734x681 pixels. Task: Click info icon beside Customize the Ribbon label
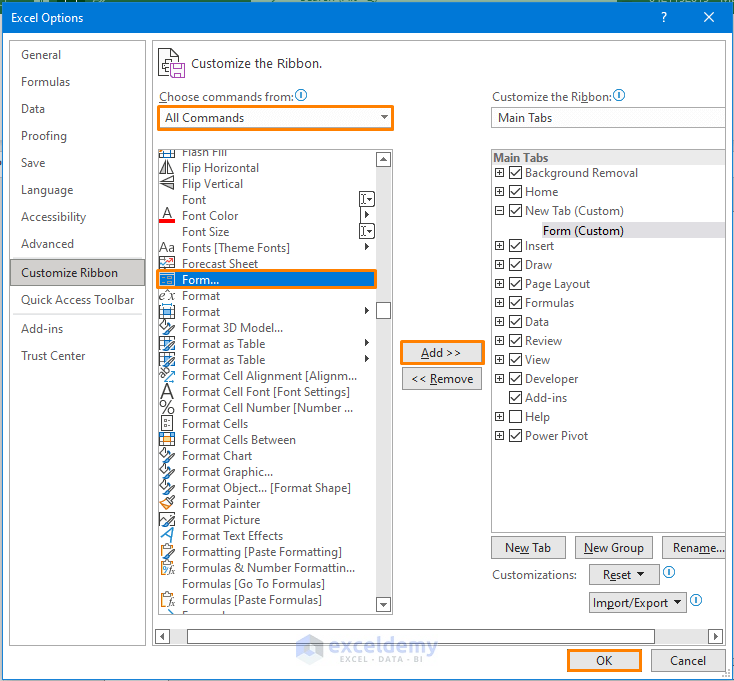pyautogui.click(x=619, y=95)
